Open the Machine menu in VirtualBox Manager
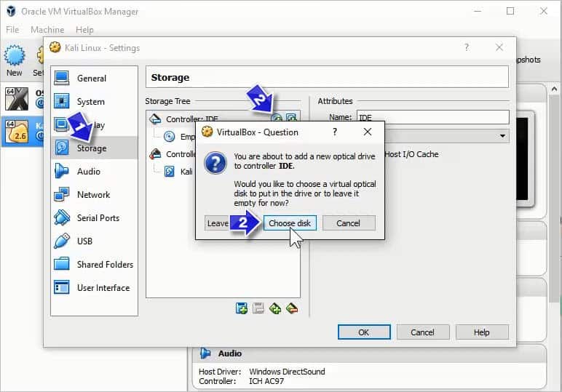This screenshot has height=392, width=562. pyautogui.click(x=47, y=30)
